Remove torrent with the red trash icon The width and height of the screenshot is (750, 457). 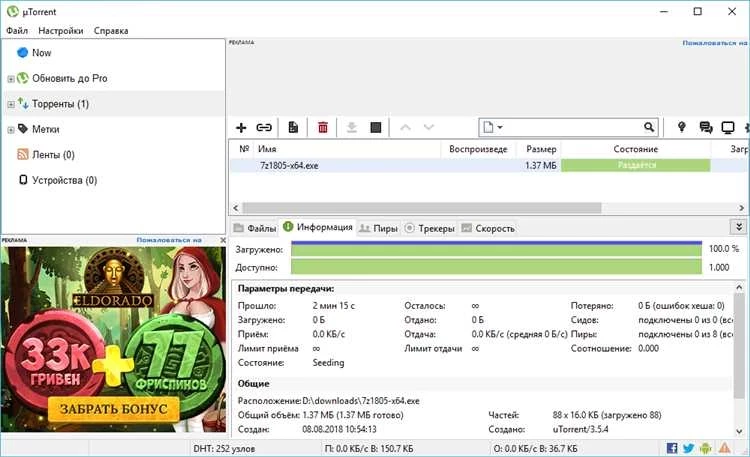[x=323, y=127]
